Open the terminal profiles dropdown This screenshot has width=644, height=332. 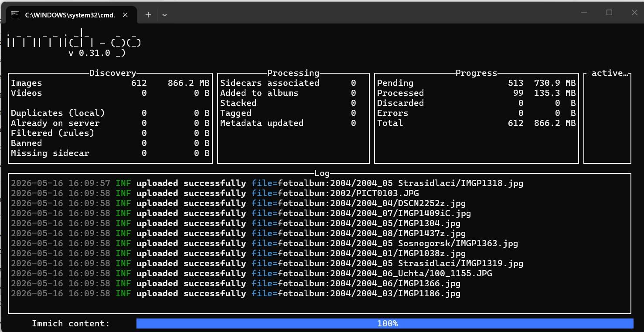(164, 15)
